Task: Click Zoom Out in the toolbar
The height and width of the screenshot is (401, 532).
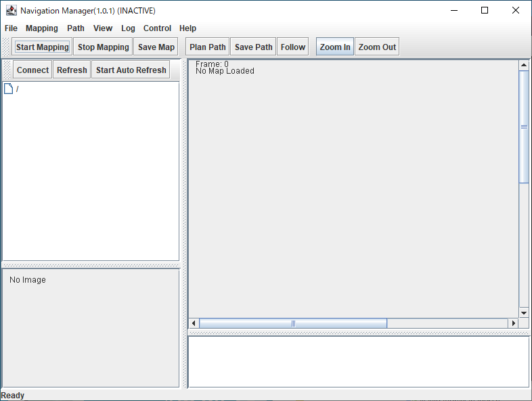Action: tap(377, 47)
